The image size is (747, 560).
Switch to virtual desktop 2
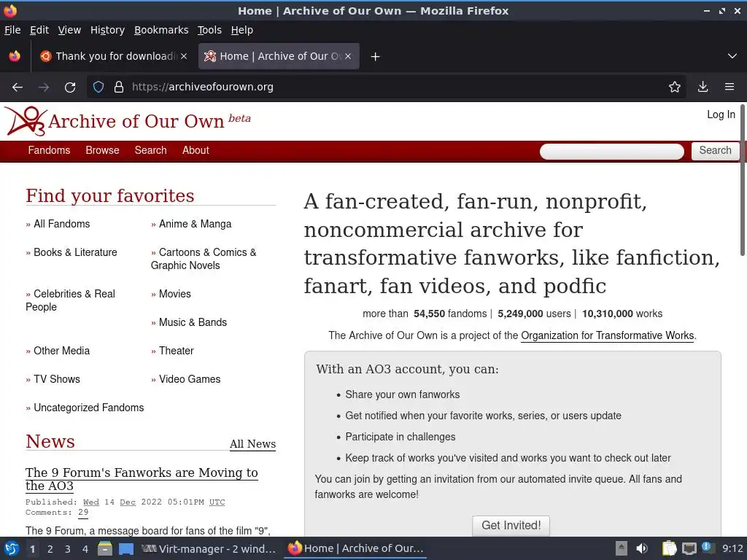tap(50, 549)
